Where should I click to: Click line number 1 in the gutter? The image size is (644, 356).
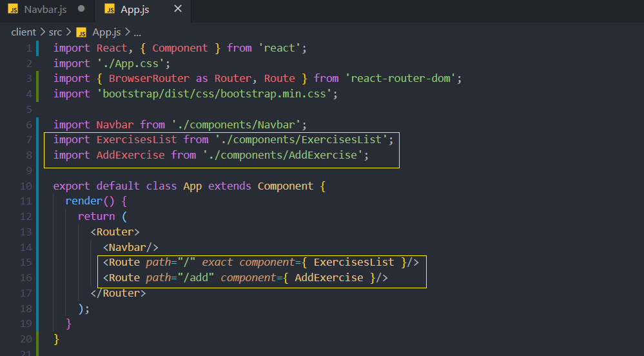28,48
